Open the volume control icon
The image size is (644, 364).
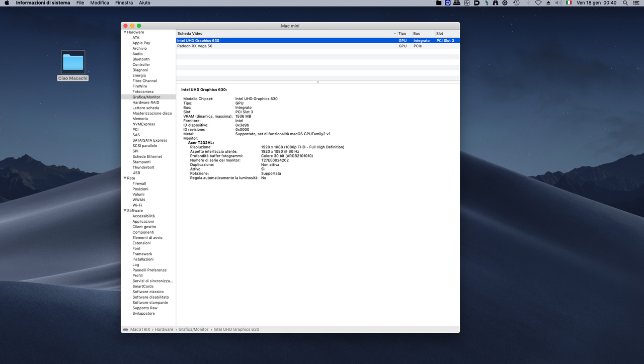[x=558, y=3]
